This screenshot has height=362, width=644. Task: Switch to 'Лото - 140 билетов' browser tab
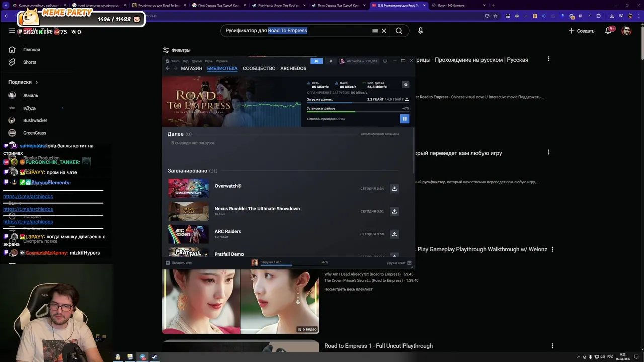[458, 5]
